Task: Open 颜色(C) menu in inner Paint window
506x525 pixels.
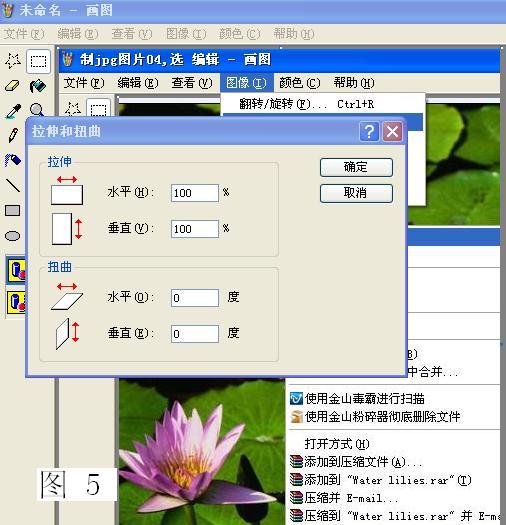Action: click(300, 83)
